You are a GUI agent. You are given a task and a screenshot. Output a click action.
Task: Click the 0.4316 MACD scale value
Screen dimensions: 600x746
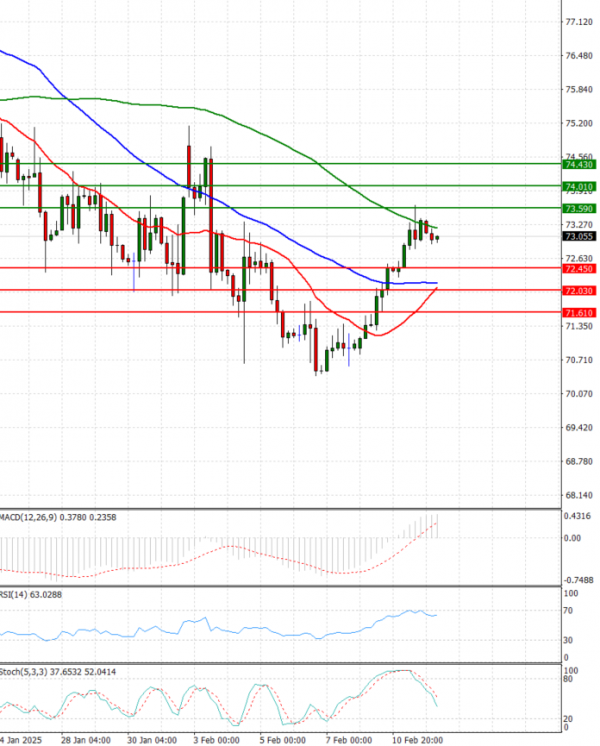point(577,516)
